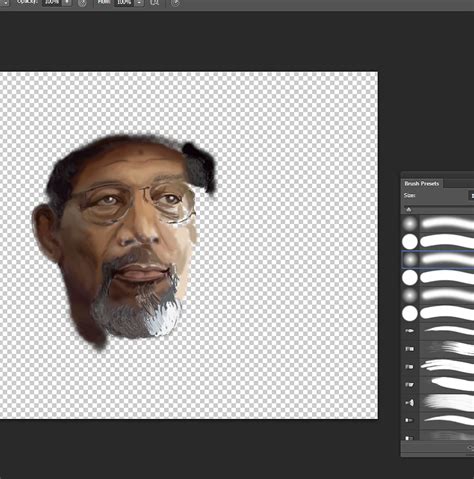Image resolution: width=474 pixels, height=479 pixels.
Task: Switch to the Brush Presets tab
Action: 421,184
